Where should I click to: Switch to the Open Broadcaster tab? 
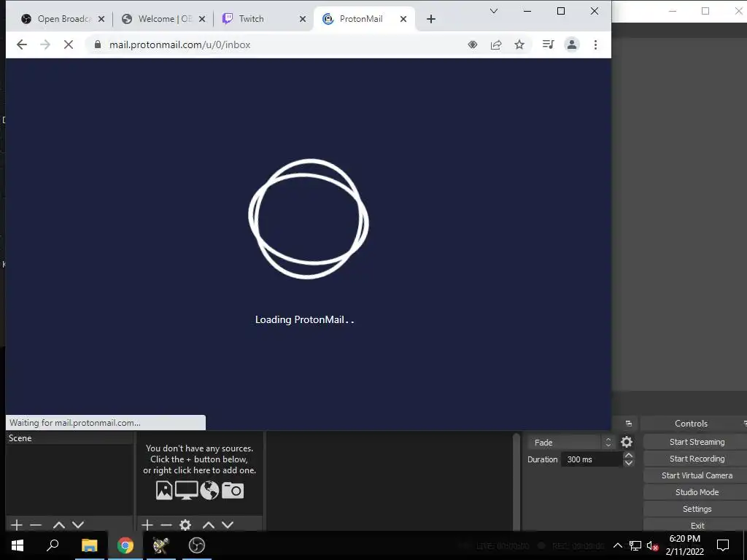(x=58, y=19)
